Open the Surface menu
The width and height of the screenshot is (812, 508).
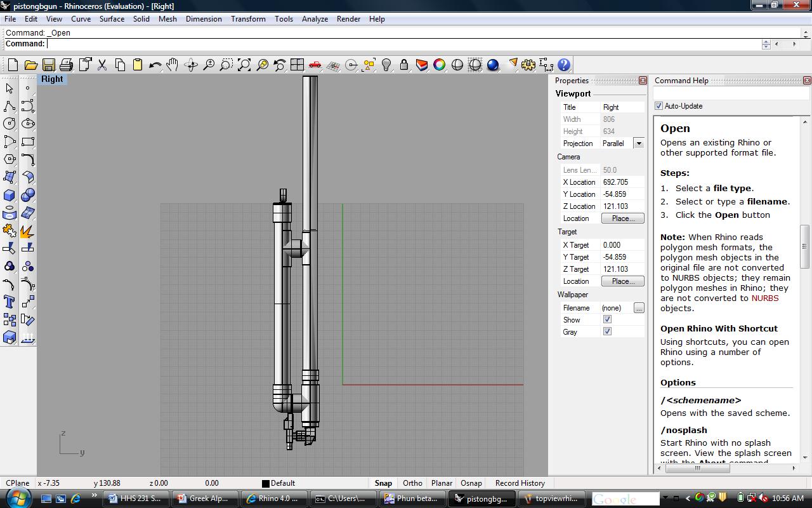[112, 19]
